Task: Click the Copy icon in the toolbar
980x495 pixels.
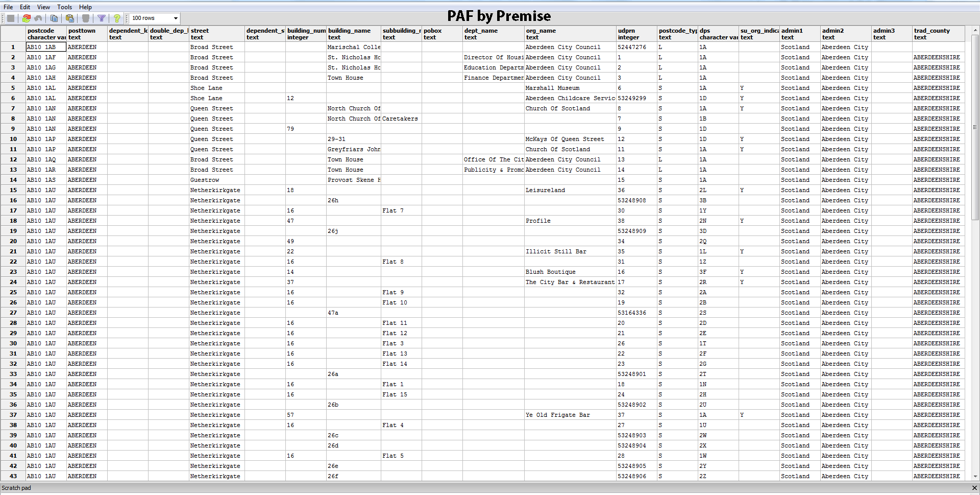Action: (x=54, y=18)
